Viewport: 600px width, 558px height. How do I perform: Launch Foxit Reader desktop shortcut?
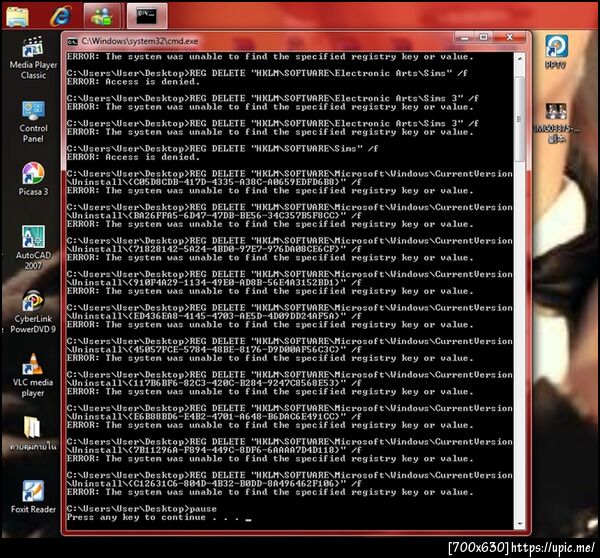point(33,496)
